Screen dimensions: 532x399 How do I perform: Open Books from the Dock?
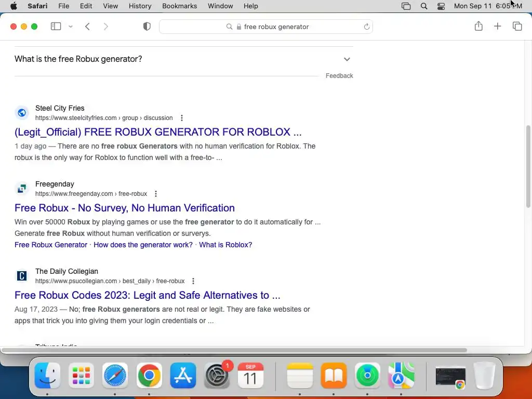tap(334, 376)
